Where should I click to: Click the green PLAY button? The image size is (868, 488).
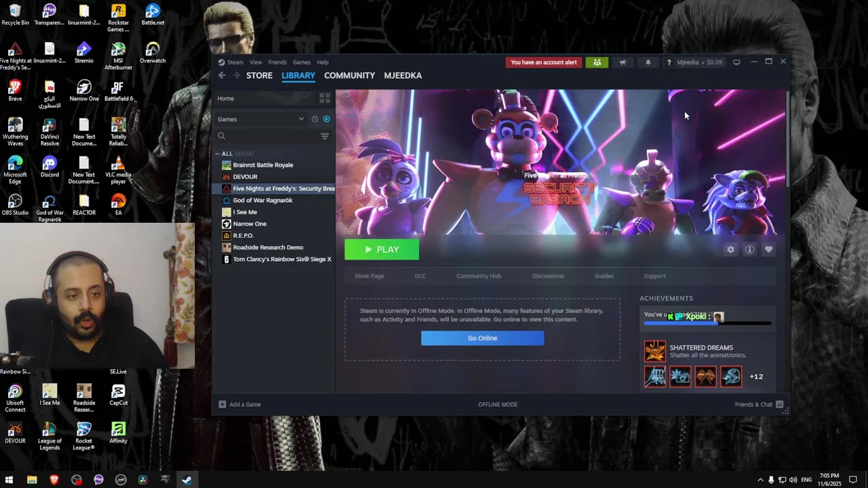click(382, 249)
